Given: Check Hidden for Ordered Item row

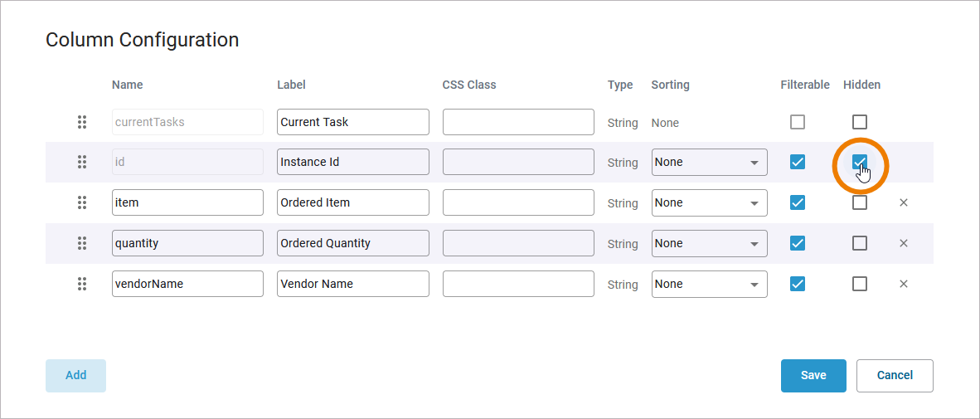Looking at the screenshot, I should pos(860,202).
